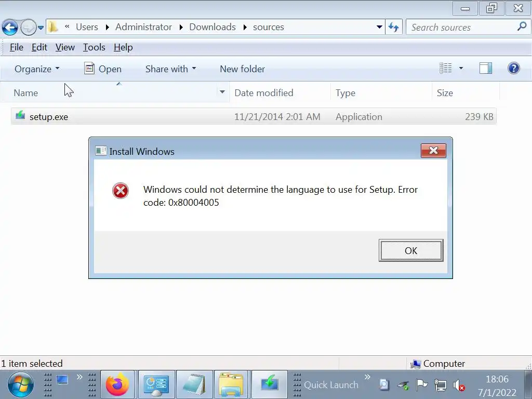This screenshot has height=399, width=532.
Task: Navigate to Downloads breadcrumb
Action: [x=212, y=27]
